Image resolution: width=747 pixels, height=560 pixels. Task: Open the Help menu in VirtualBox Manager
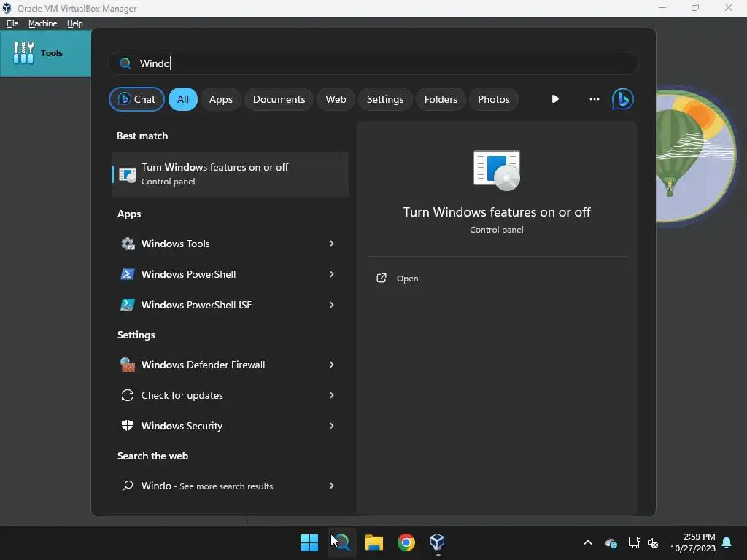(75, 23)
